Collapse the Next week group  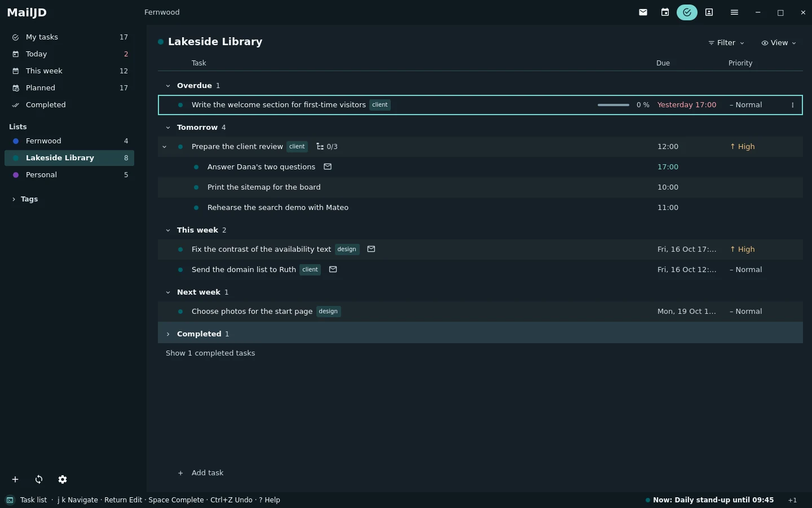[168, 292]
